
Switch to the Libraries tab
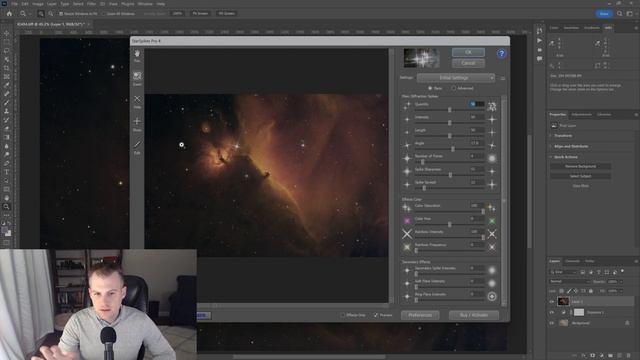click(604, 115)
